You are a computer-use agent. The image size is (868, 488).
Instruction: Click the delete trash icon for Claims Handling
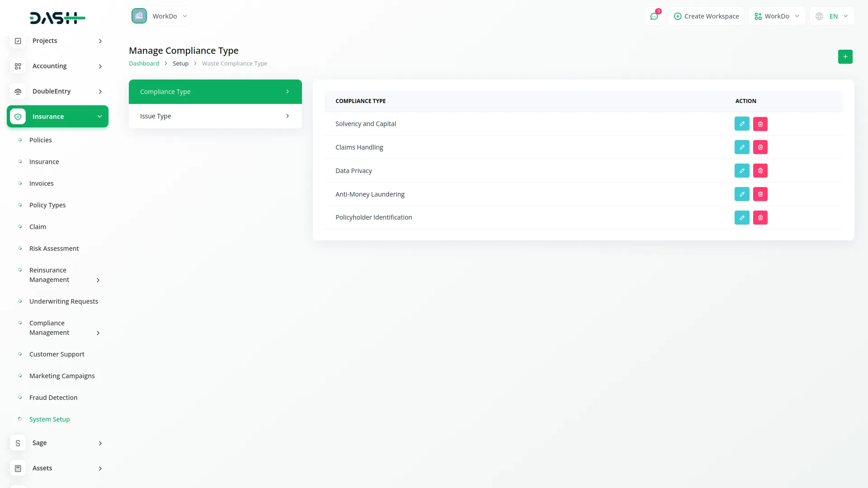pyautogui.click(x=760, y=147)
